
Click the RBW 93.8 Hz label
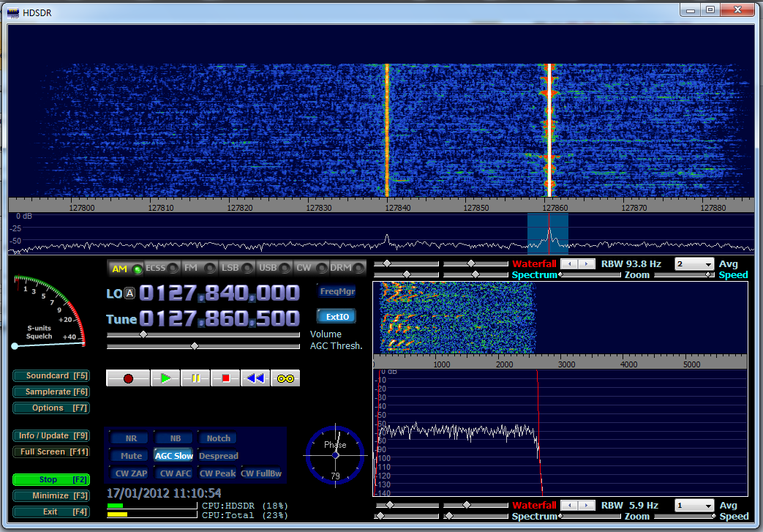coord(631,264)
